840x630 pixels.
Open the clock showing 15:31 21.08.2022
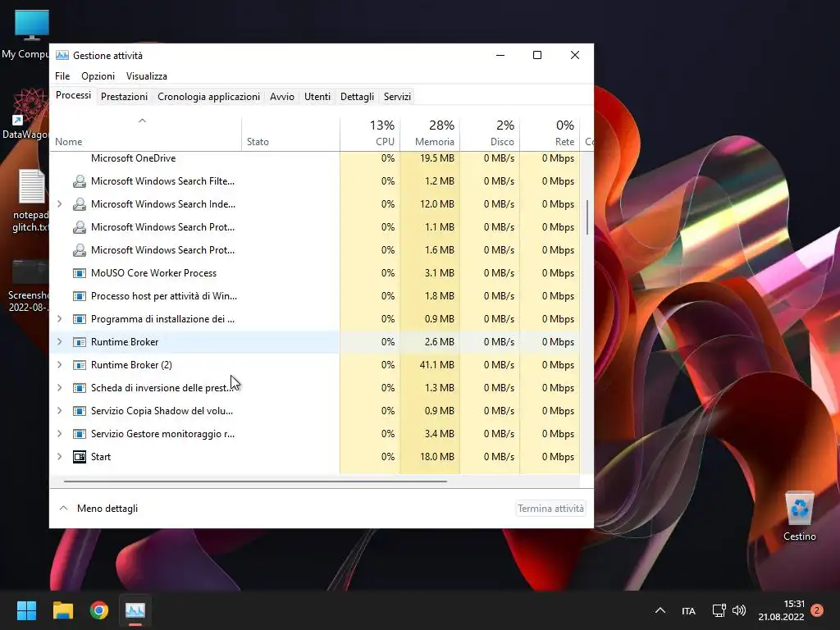click(x=781, y=610)
